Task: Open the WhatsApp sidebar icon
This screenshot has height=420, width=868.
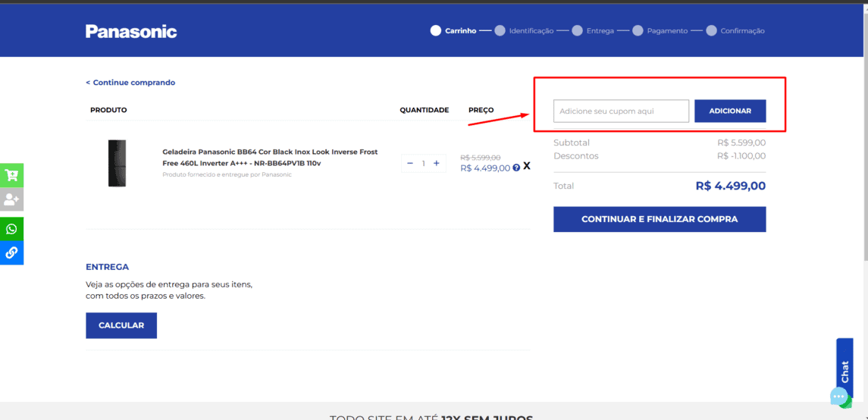Action: [11, 229]
